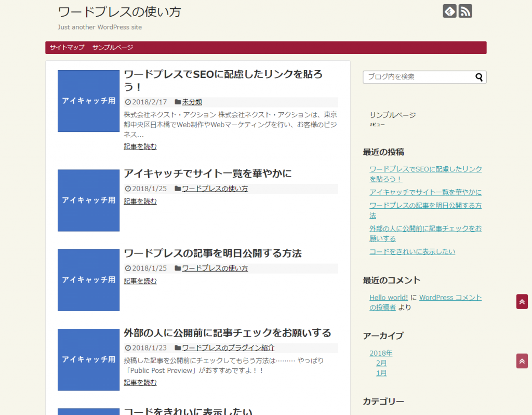This screenshot has width=532, height=415.
Task: Click the folder icon beside 未分類
Action: 178,102
